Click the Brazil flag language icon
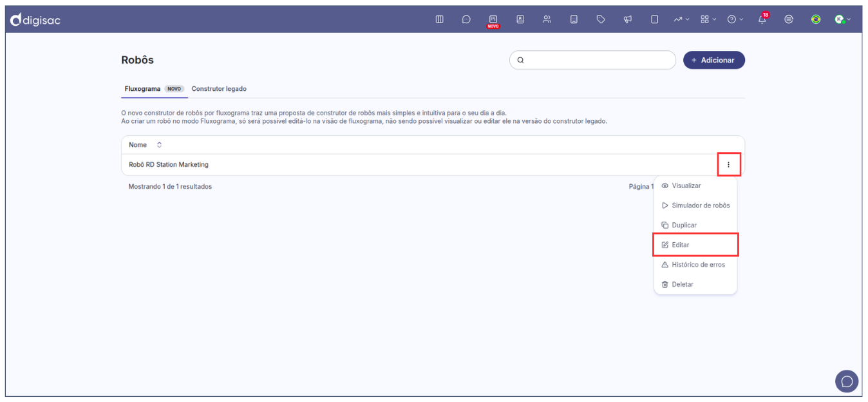 [x=816, y=19]
